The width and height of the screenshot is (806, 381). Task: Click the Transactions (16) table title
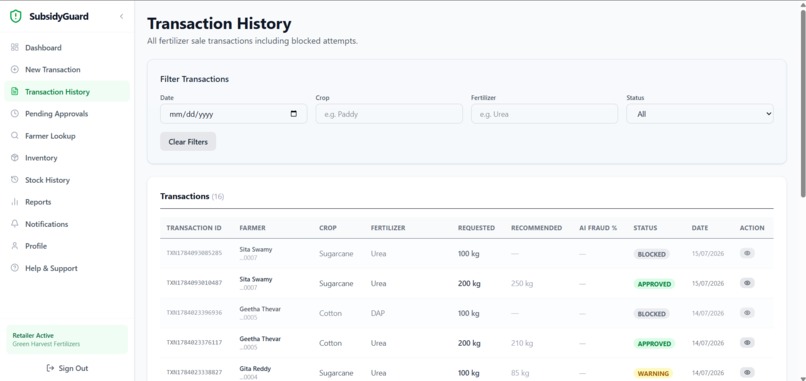(192, 196)
